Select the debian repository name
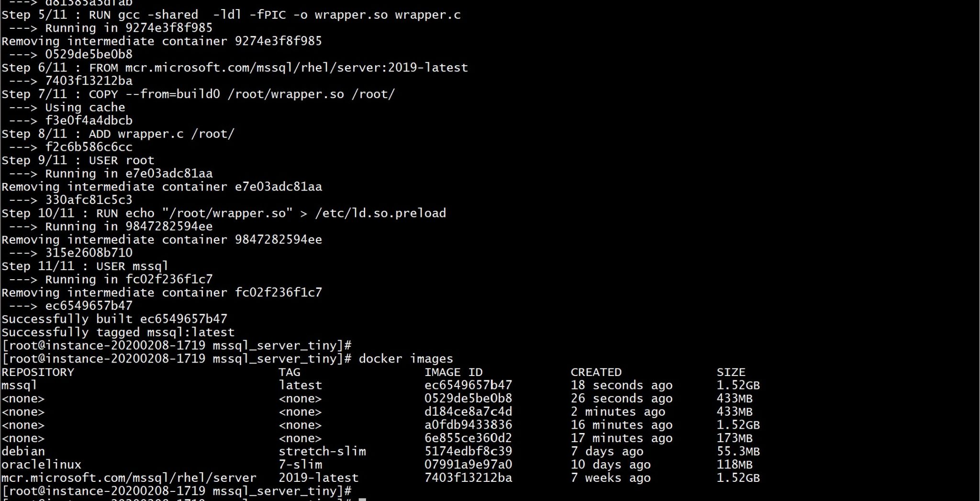980x501 pixels. tap(23, 451)
